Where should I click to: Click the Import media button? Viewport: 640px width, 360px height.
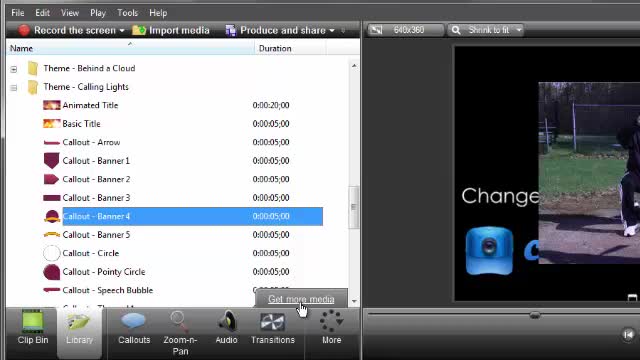(171, 30)
